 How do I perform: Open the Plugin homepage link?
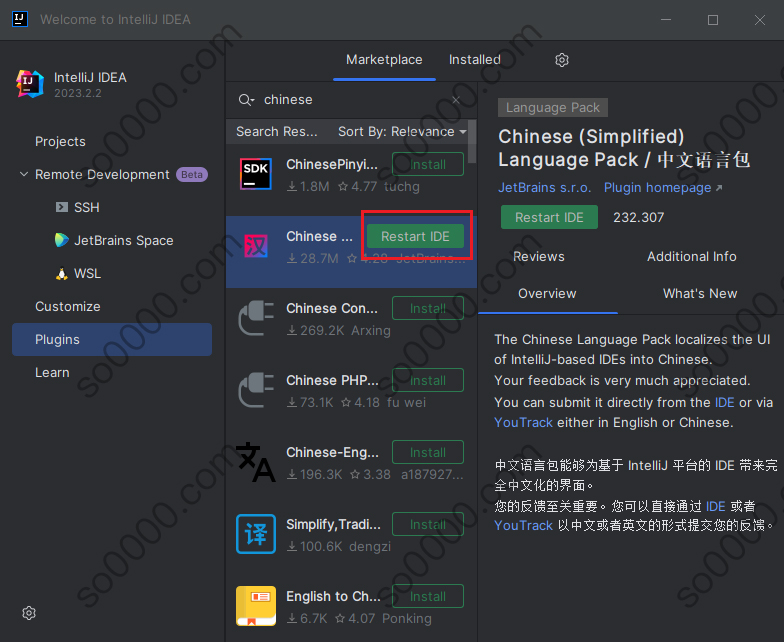(x=663, y=188)
